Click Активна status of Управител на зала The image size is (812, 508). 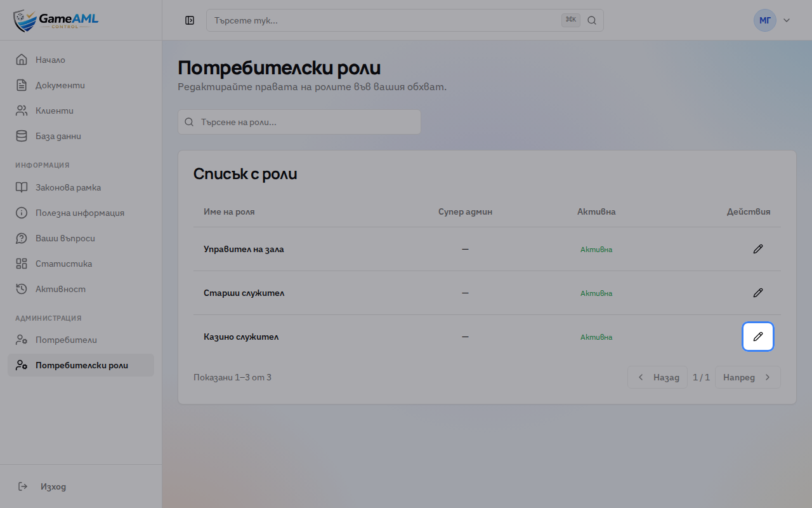[596, 250]
